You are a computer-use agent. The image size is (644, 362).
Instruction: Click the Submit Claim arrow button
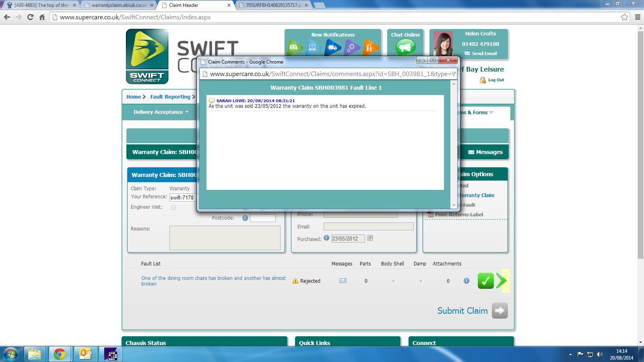500,311
